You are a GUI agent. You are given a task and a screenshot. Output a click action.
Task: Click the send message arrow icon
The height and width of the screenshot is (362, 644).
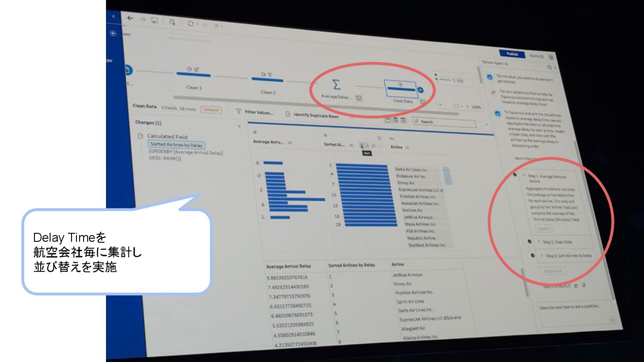612,319
